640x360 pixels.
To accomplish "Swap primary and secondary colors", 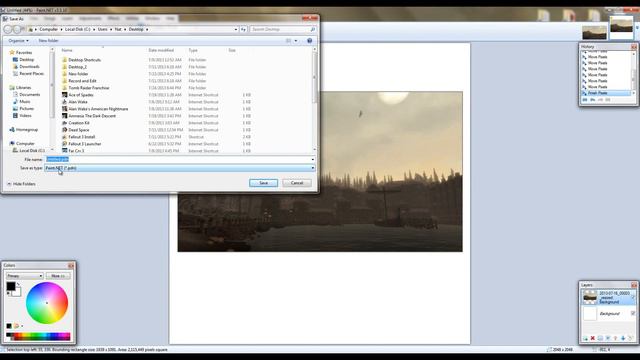I will (x=18, y=284).
